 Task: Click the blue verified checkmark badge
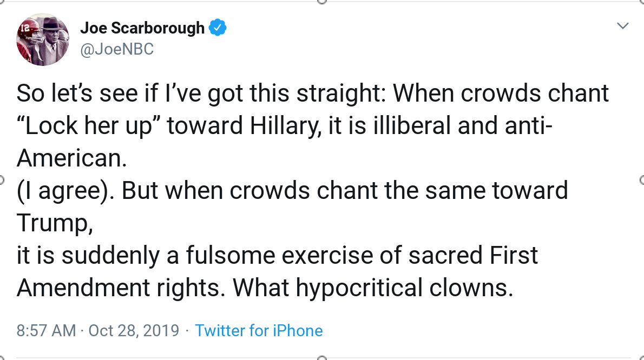point(218,28)
